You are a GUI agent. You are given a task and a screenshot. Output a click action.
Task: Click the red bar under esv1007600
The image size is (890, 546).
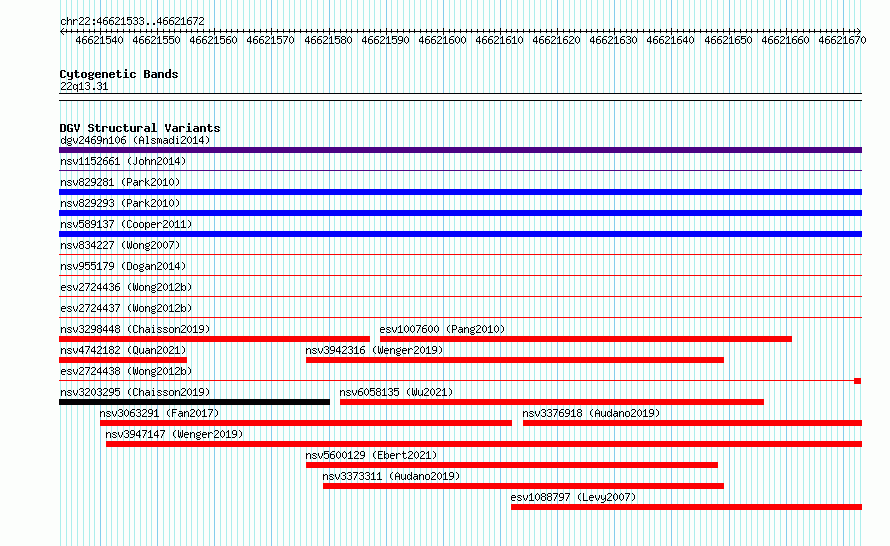[586, 339]
